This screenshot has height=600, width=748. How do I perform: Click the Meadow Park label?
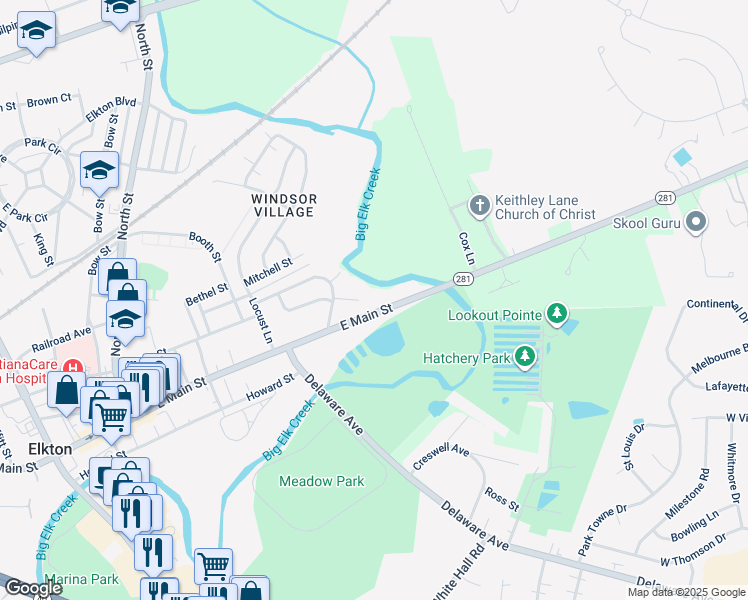(322, 481)
